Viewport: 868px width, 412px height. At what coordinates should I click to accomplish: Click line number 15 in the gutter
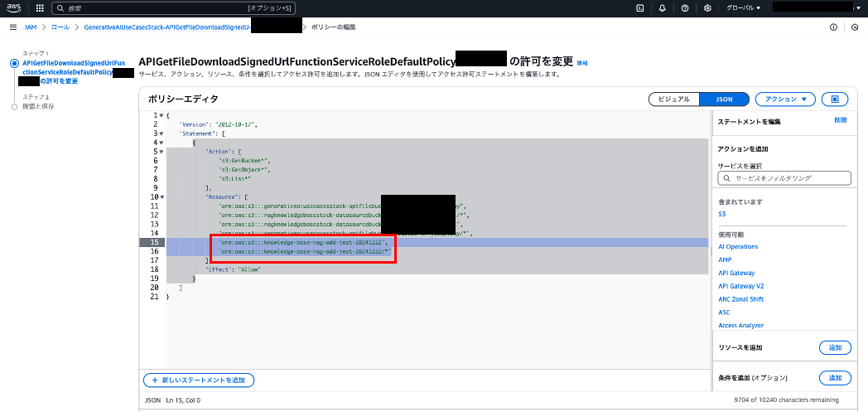(152, 243)
